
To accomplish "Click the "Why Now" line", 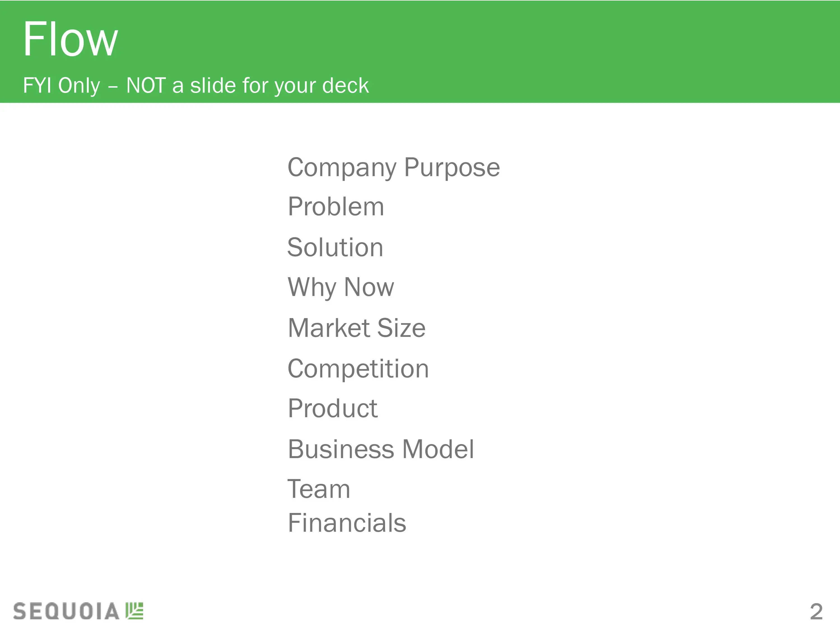I will (x=341, y=288).
